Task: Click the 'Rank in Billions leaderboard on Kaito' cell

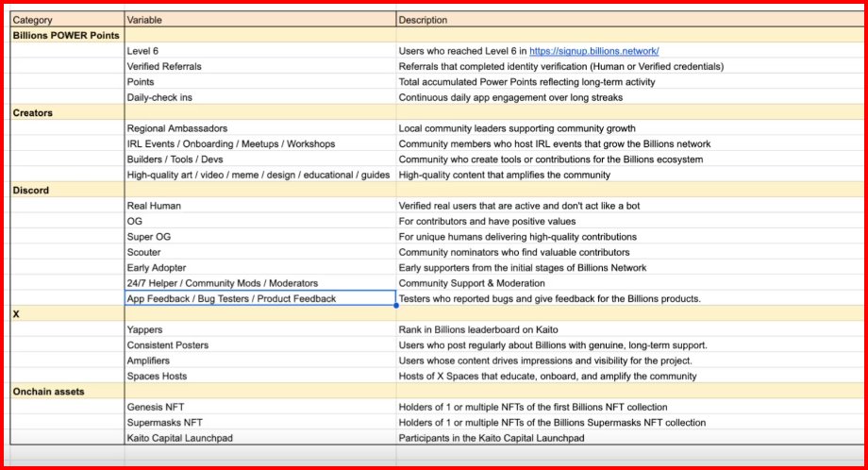Action: [x=630, y=329]
